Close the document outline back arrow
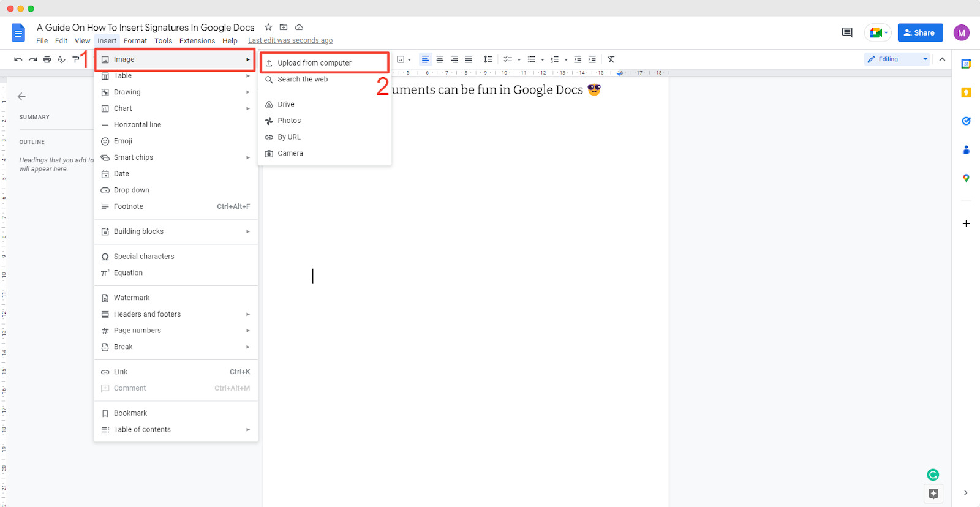 coord(21,96)
